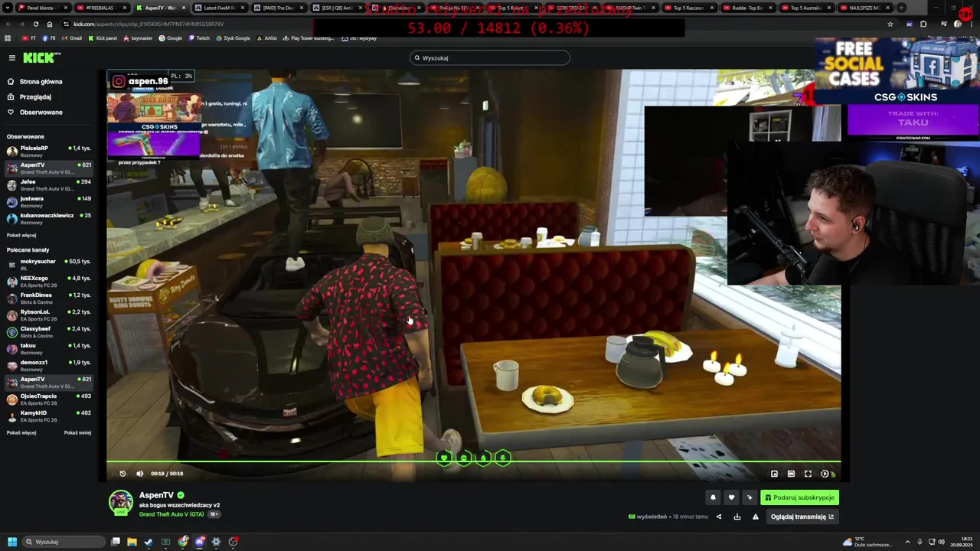The width and height of the screenshot is (980, 551).
Task: Toggle follow heart for AspenTV
Action: click(x=731, y=497)
